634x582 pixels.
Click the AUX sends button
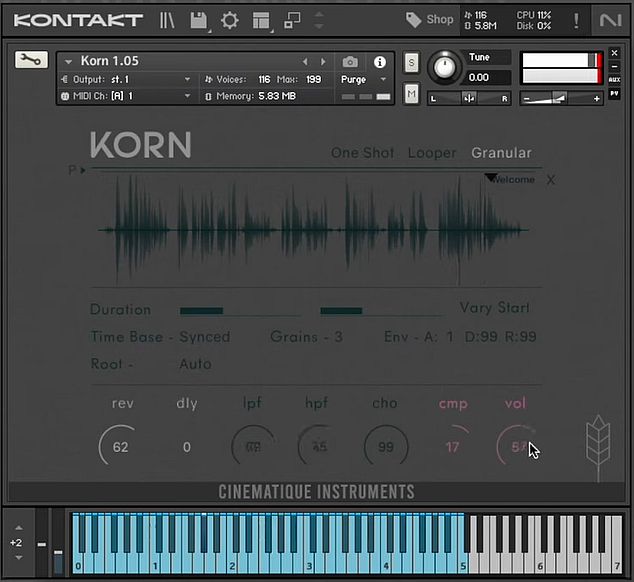point(614,80)
